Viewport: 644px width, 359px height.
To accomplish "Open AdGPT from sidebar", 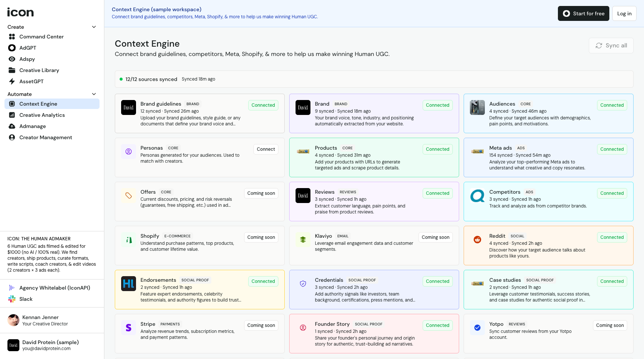I will pos(52,48).
